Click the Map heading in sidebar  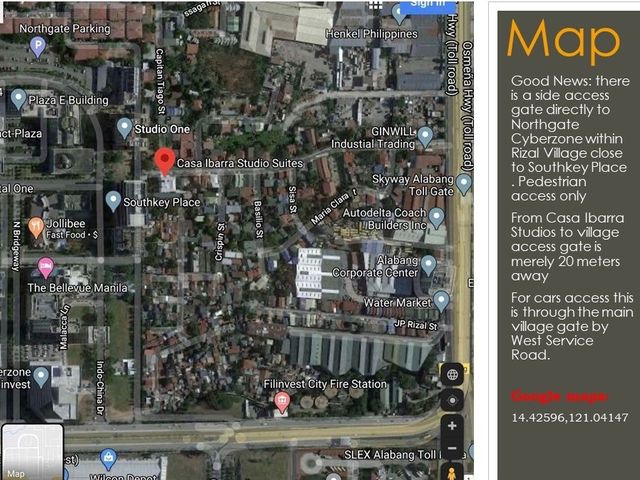563,40
